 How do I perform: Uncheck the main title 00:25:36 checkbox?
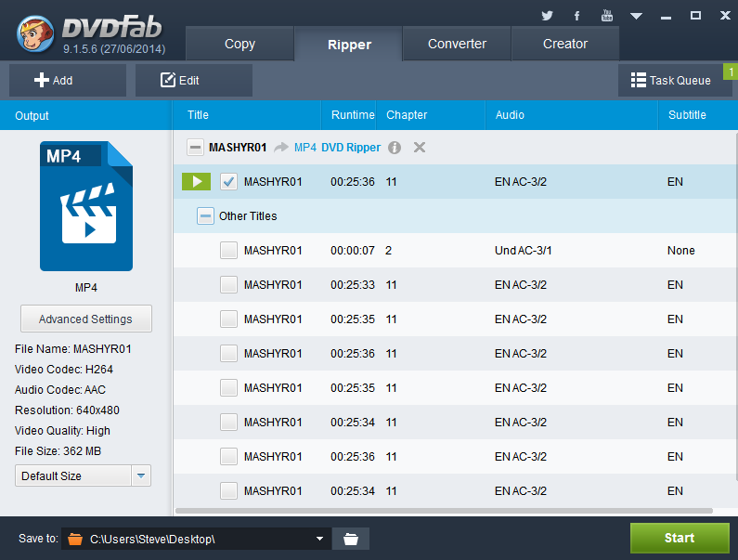(x=228, y=182)
